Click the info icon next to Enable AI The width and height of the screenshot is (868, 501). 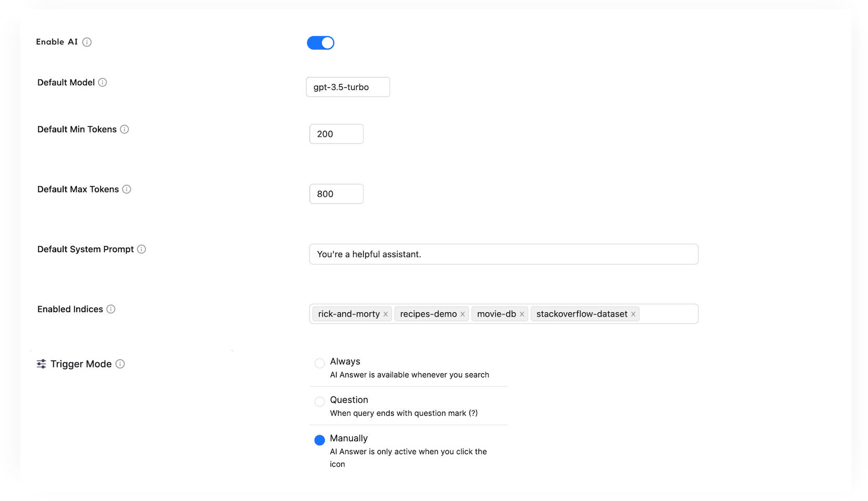point(88,43)
